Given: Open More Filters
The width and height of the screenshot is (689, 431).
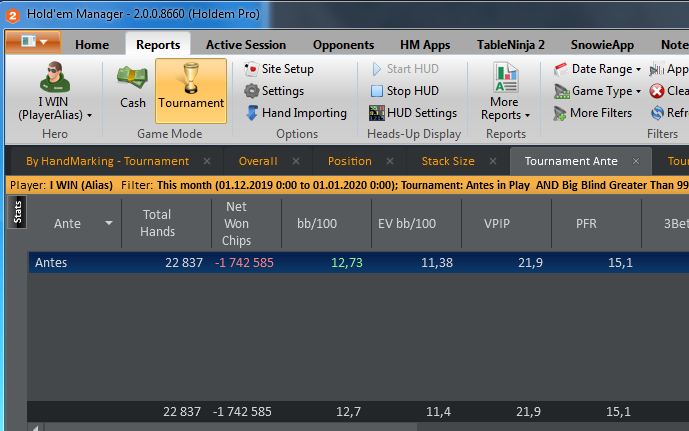Looking at the screenshot, I should coord(592,113).
